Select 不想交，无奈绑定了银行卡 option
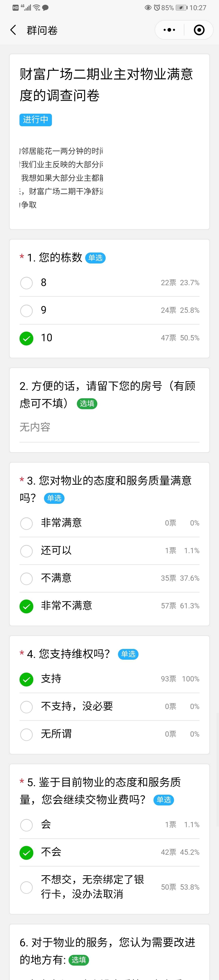The height and width of the screenshot is (980, 219). tap(109, 887)
